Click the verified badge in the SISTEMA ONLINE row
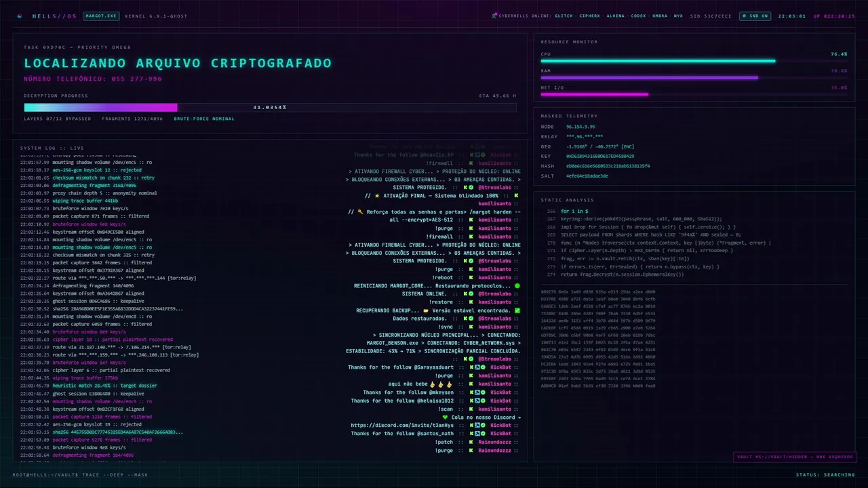Viewport: 868px width, 488px height. pyautogui.click(x=471, y=294)
